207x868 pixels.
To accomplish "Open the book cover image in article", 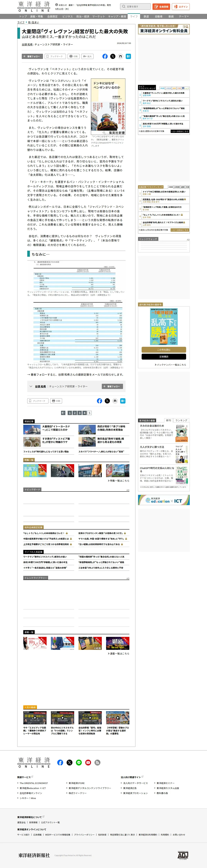I will pyautogui.click(x=108, y=106).
